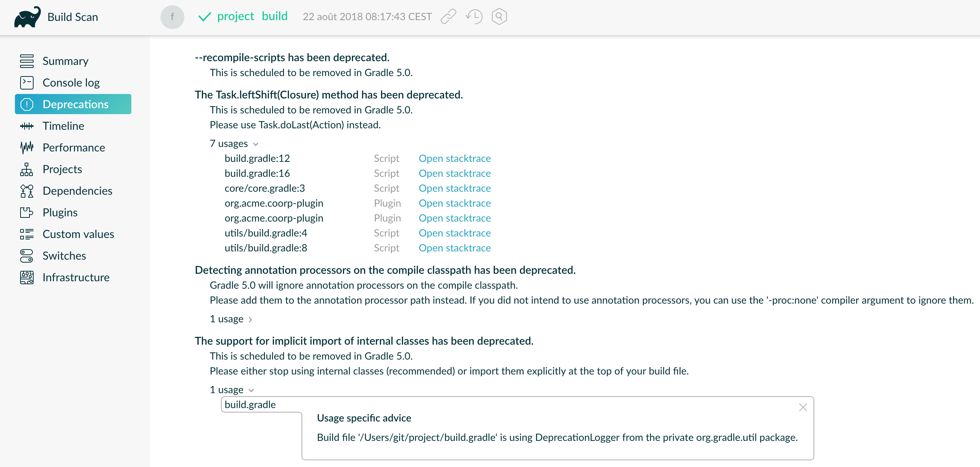
Task: Select the Deprecations panel icon
Action: (27, 104)
